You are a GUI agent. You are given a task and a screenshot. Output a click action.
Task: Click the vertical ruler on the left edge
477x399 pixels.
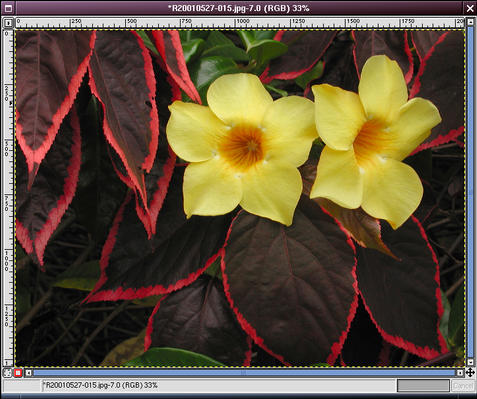(8, 197)
